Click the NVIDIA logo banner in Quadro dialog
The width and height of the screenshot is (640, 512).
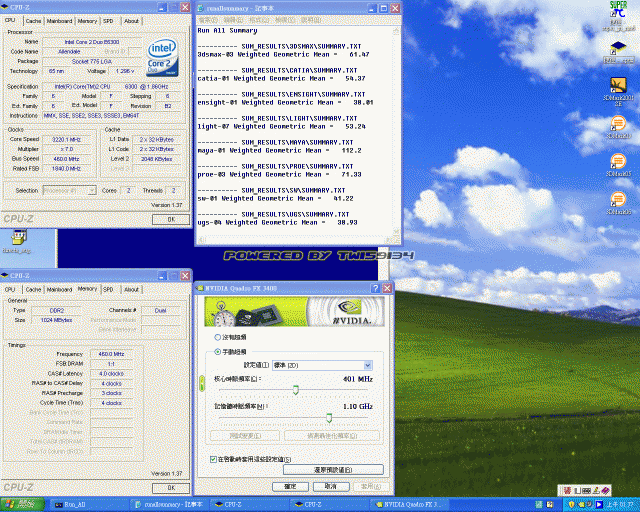pyautogui.click(x=294, y=311)
